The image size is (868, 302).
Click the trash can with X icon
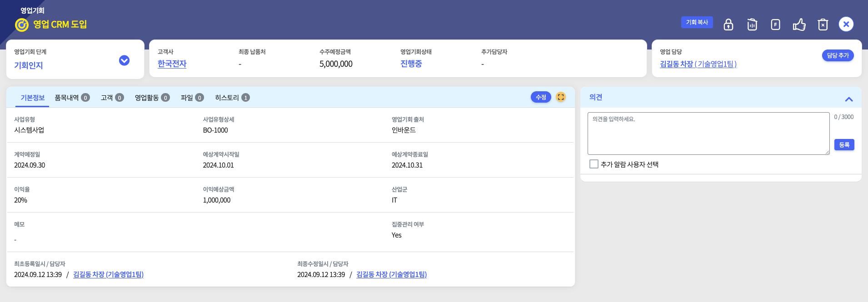coord(823,25)
